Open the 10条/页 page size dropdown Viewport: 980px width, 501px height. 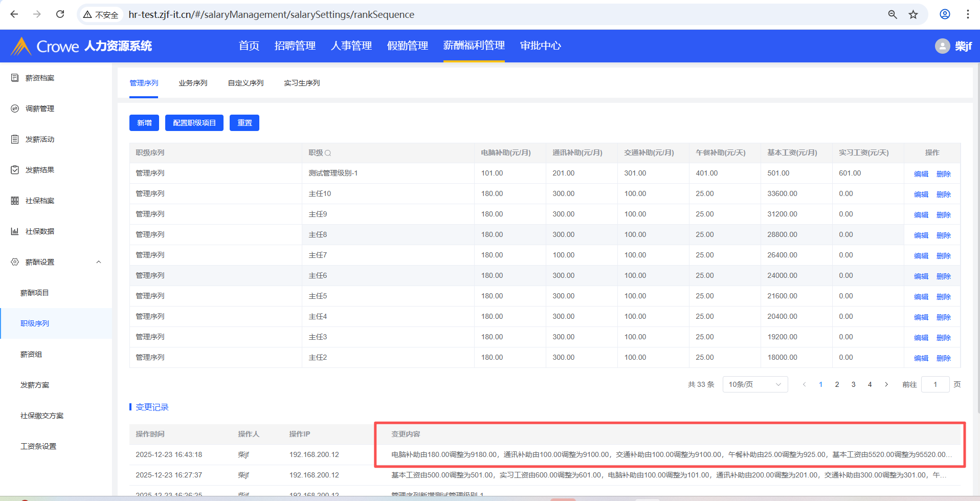click(754, 384)
